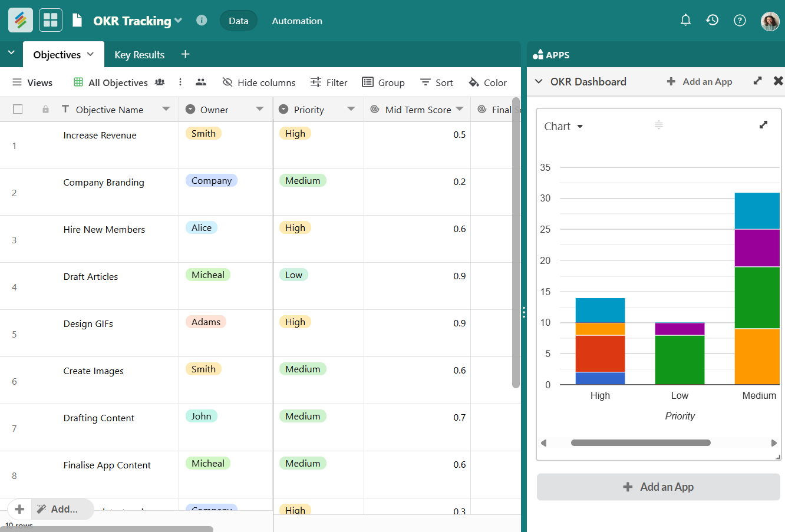785x532 pixels.
Task: Open the Group options
Action: click(383, 82)
